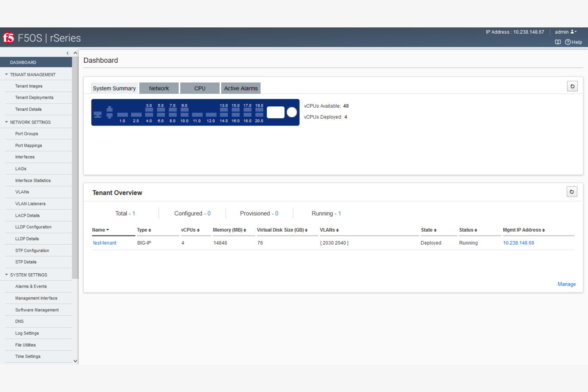
Task: Sort tenants by Memory (MB) column
Action: 230,230
